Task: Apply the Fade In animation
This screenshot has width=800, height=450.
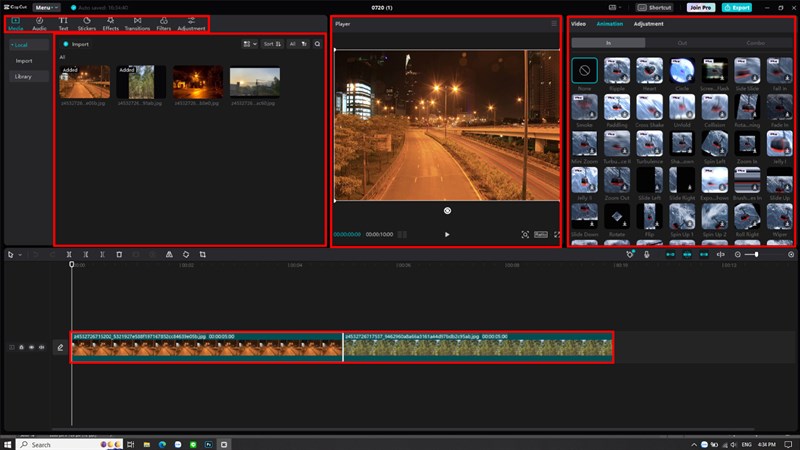Action: pyautogui.click(x=780, y=107)
